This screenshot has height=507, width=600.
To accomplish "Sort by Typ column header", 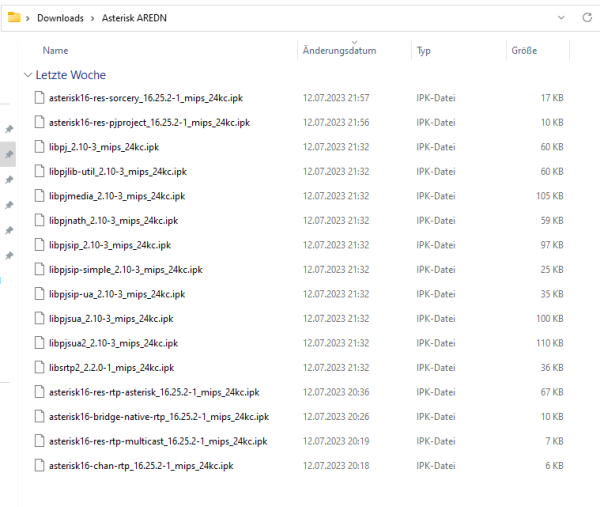I will pyautogui.click(x=424, y=51).
